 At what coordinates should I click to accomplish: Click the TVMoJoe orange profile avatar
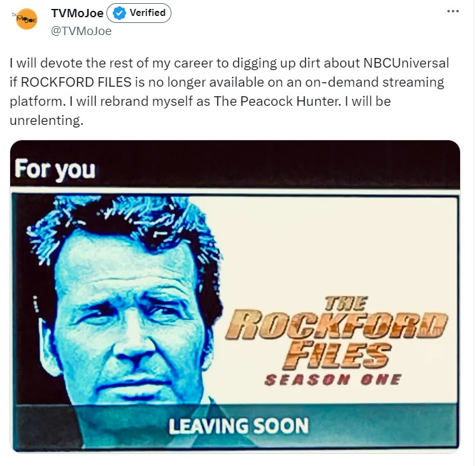tap(26, 19)
